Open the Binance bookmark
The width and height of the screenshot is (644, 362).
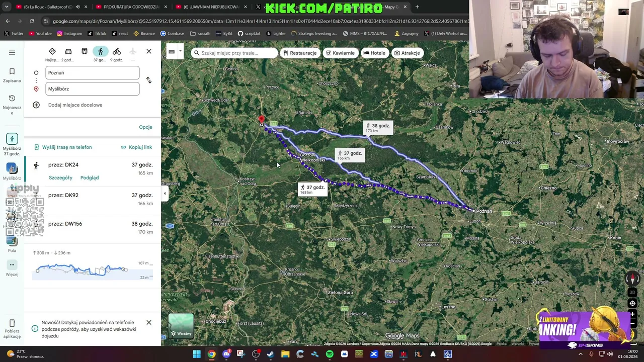(144, 34)
